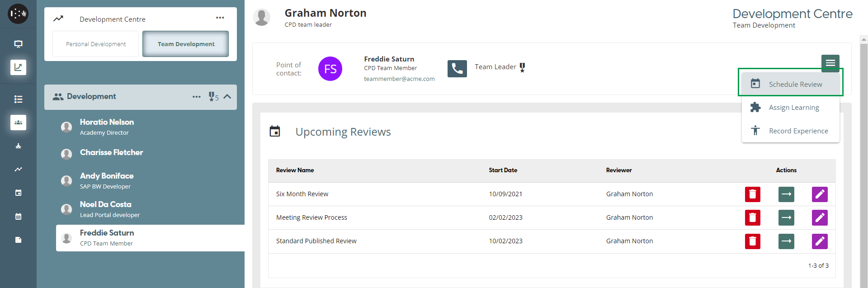Click the app logo at top left
This screenshot has width=868, height=288.
(x=18, y=14)
